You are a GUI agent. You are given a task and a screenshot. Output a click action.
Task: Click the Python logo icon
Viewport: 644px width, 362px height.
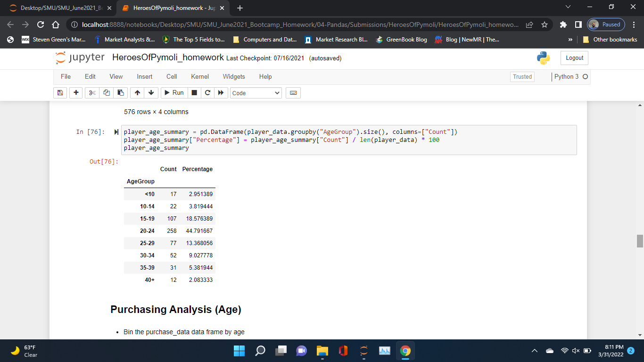(544, 58)
